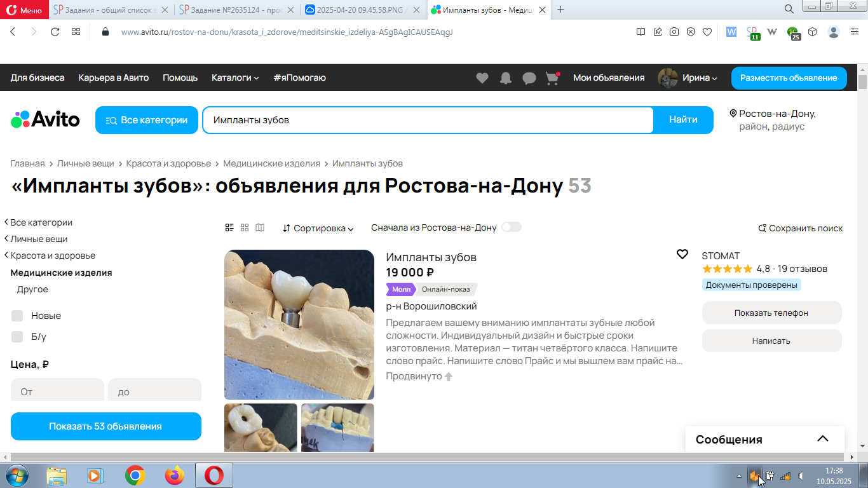Show hidden system tray icons
The image size is (868, 488).
738,475
